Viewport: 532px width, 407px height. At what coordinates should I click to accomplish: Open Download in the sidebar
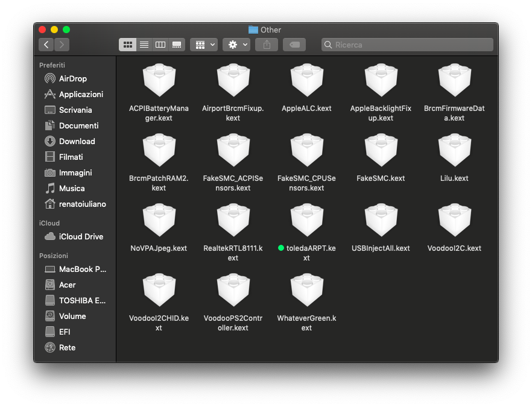pos(75,141)
